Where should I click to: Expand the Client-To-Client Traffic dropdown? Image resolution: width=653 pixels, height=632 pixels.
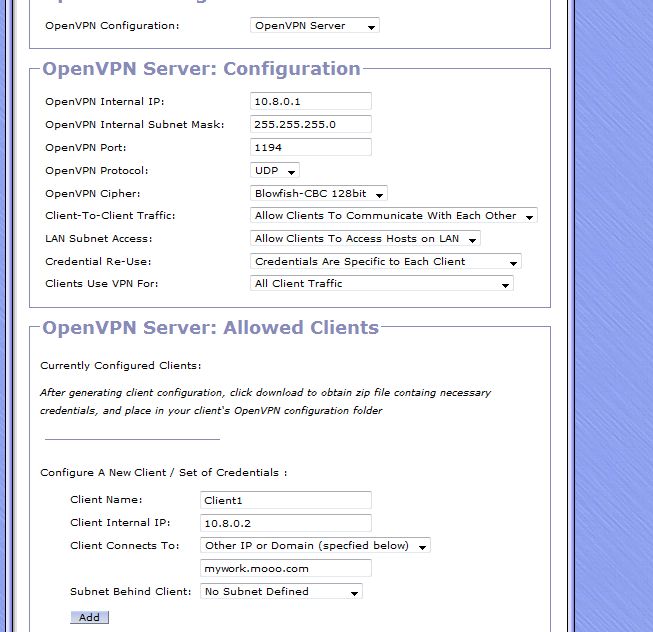coord(393,215)
